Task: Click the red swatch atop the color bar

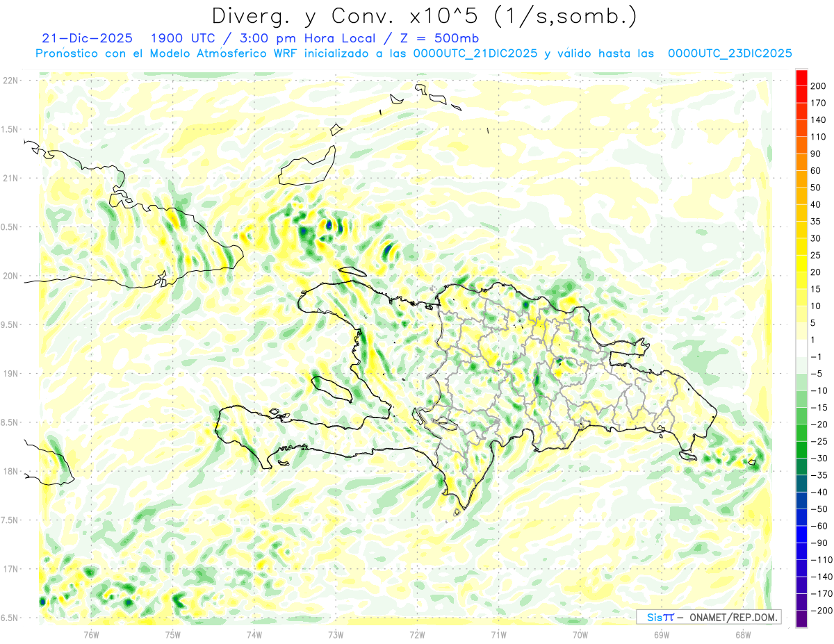Action: pos(801,77)
